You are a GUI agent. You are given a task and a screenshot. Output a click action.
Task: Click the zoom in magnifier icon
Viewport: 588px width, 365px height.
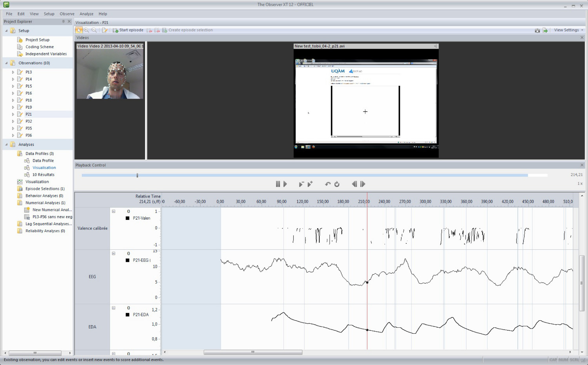[87, 30]
